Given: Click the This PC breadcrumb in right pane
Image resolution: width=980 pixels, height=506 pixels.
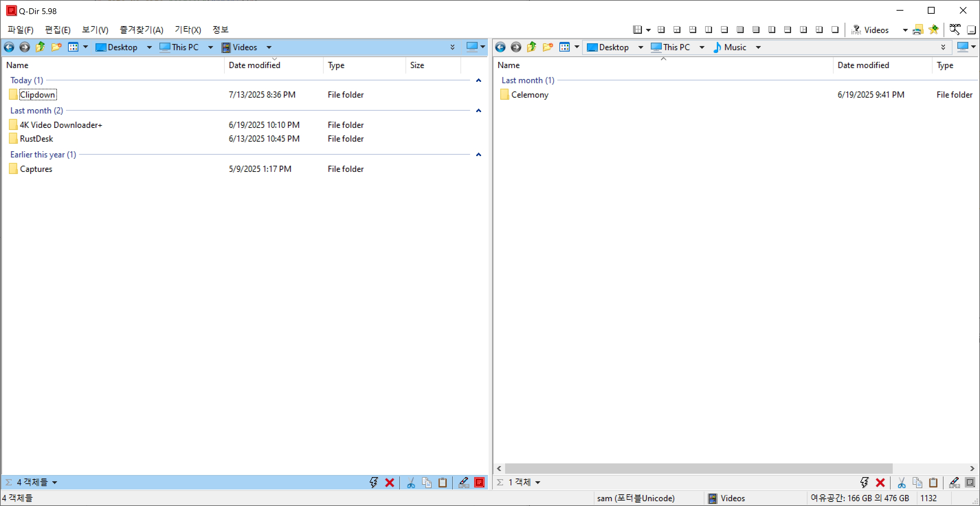Looking at the screenshot, I should (676, 47).
